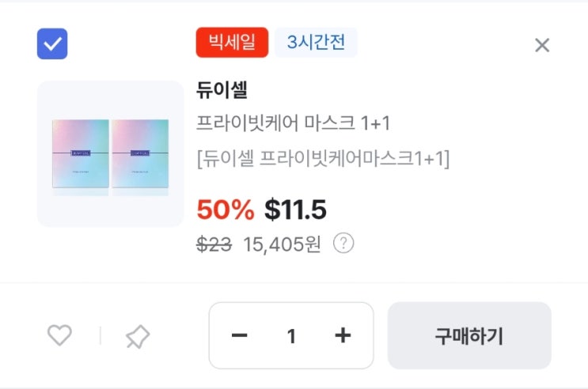This screenshot has height=389, width=588.
Task: Open product title 프라이빗케어 마스크 1+1
Action: (293, 124)
